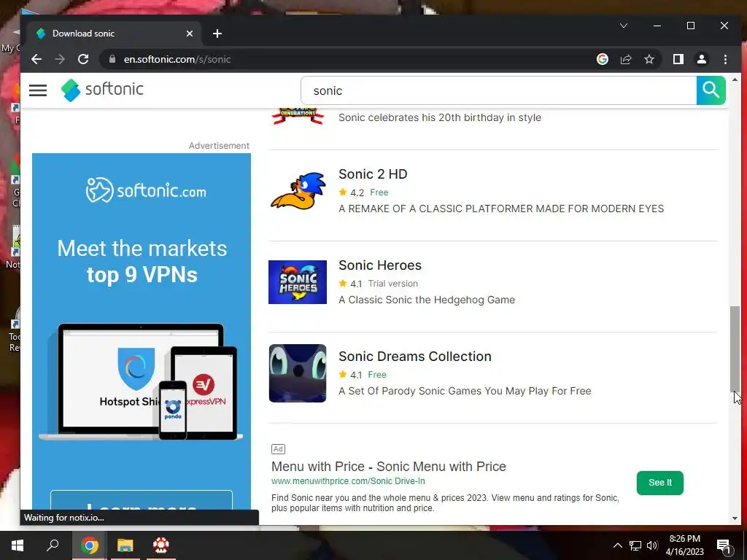Open the Sonic 2 HD thumbnail
Viewport: 747px width, 560px height.
click(x=298, y=191)
